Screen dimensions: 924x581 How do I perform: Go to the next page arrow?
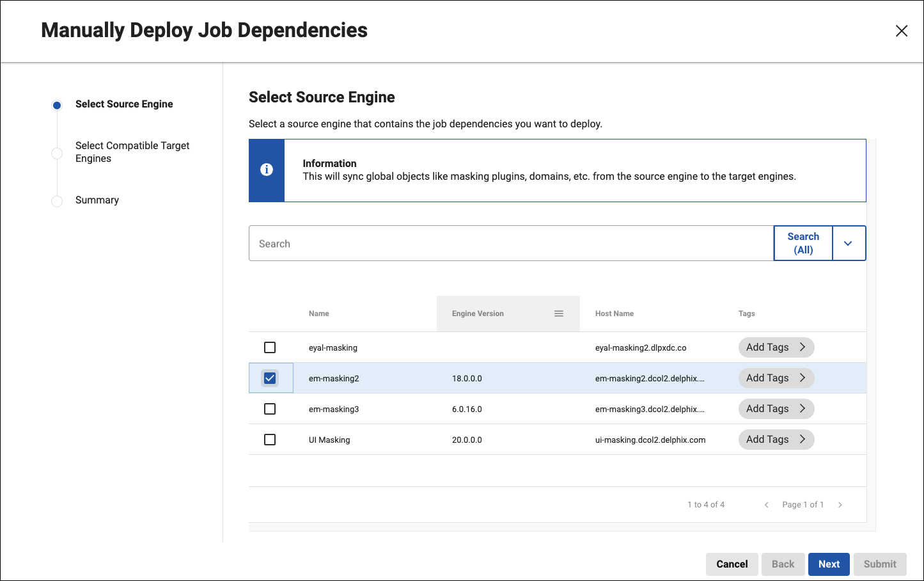tap(840, 505)
